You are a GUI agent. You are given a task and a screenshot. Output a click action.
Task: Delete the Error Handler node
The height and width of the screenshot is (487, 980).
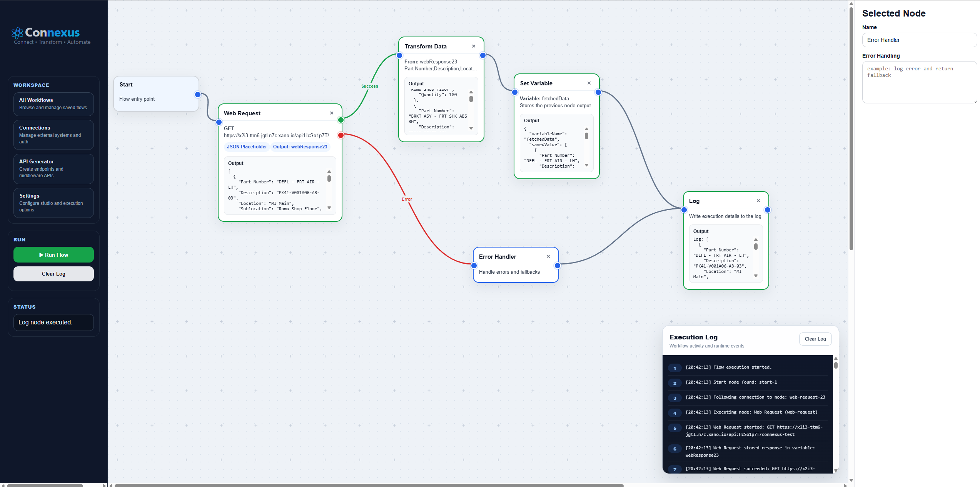coord(548,256)
